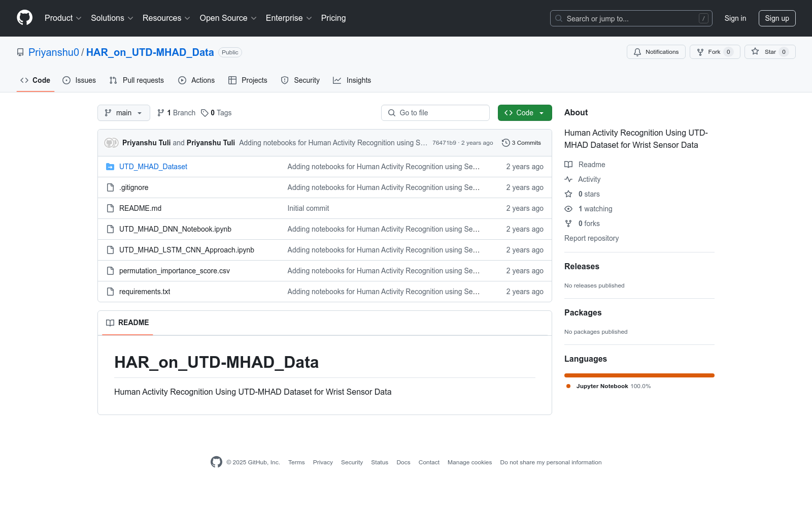Click the book icon beside Readme in About

point(568,165)
